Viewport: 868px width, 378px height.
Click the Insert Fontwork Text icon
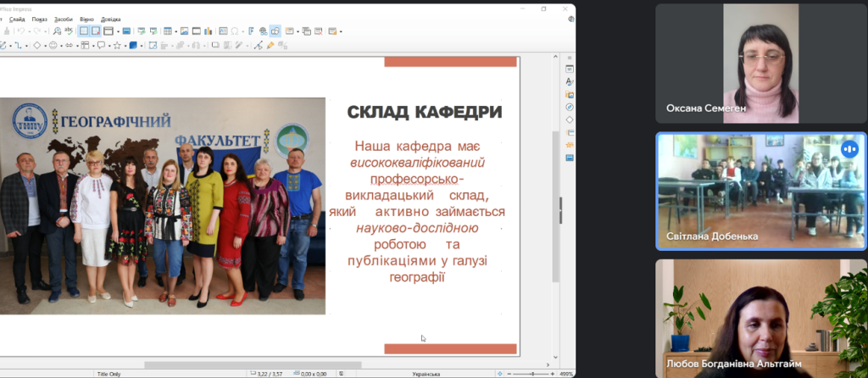251,31
